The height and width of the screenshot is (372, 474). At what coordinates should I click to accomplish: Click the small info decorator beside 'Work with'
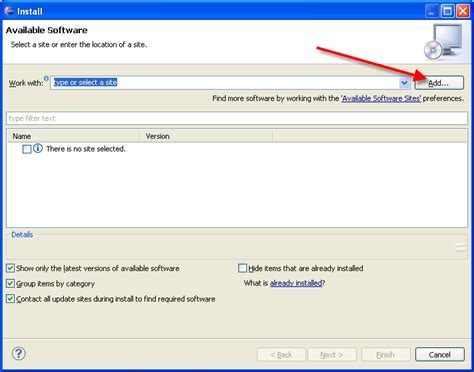pyautogui.click(x=46, y=78)
